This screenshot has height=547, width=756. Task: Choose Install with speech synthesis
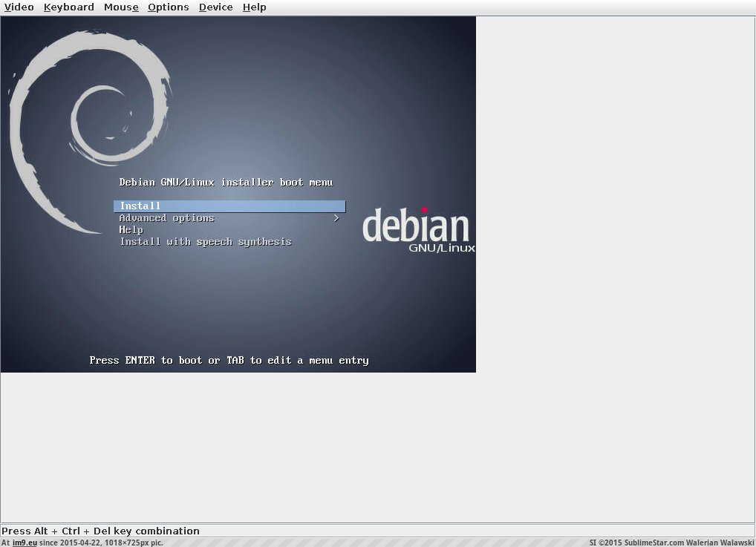(206, 242)
